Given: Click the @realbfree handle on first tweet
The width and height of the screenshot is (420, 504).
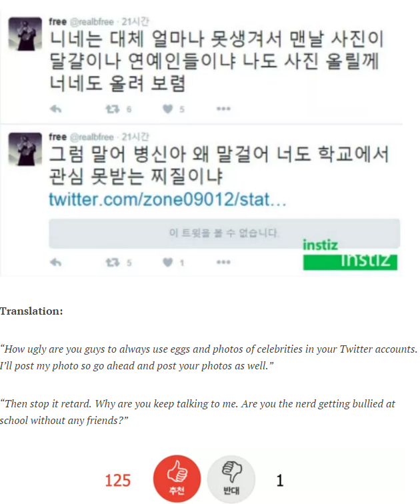Looking at the screenshot, I should point(92,22).
